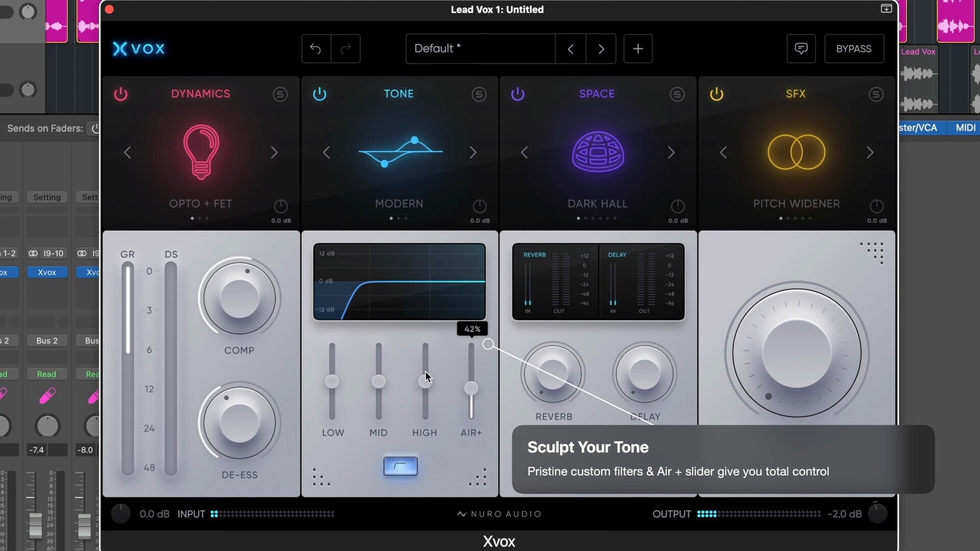
Task: Click the Tone EQ curve icon
Action: (400, 152)
